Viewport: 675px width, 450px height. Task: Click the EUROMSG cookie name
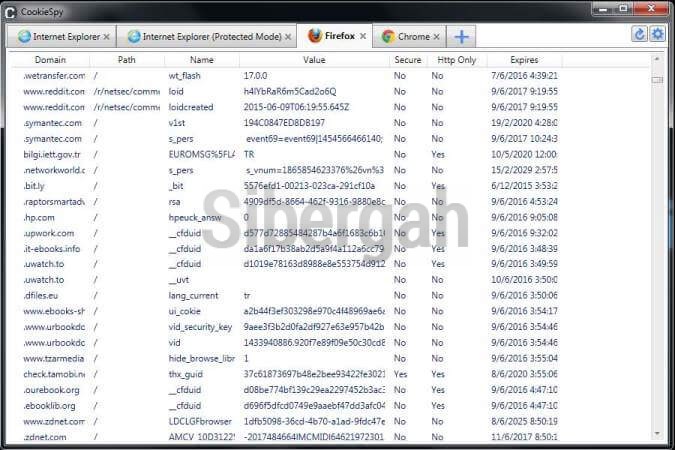(201, 154)
